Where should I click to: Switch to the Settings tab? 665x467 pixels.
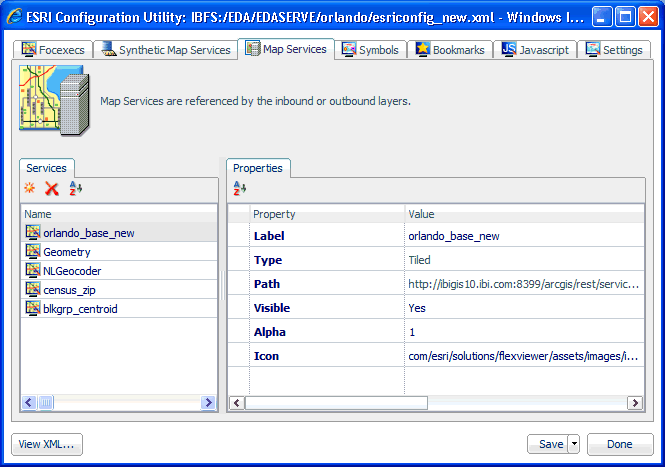[614, 50]
